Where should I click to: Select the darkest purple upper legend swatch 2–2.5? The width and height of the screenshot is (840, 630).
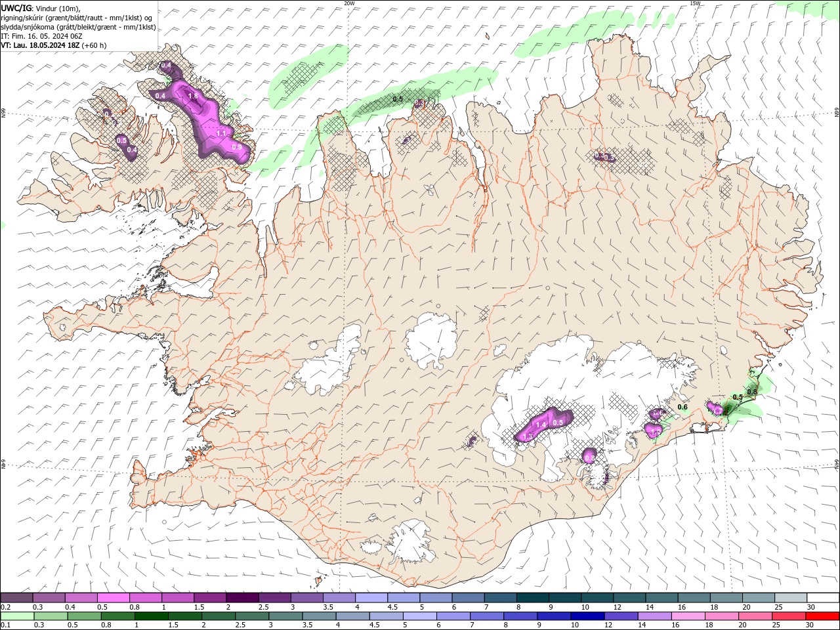tap(242, 598)
